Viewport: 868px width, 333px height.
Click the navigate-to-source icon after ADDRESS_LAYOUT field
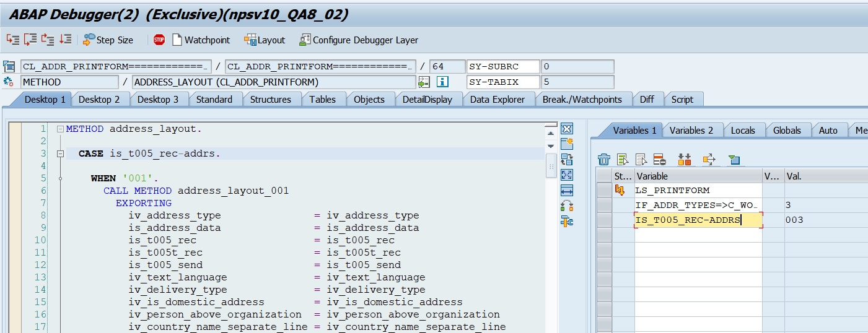coord(424,82)
